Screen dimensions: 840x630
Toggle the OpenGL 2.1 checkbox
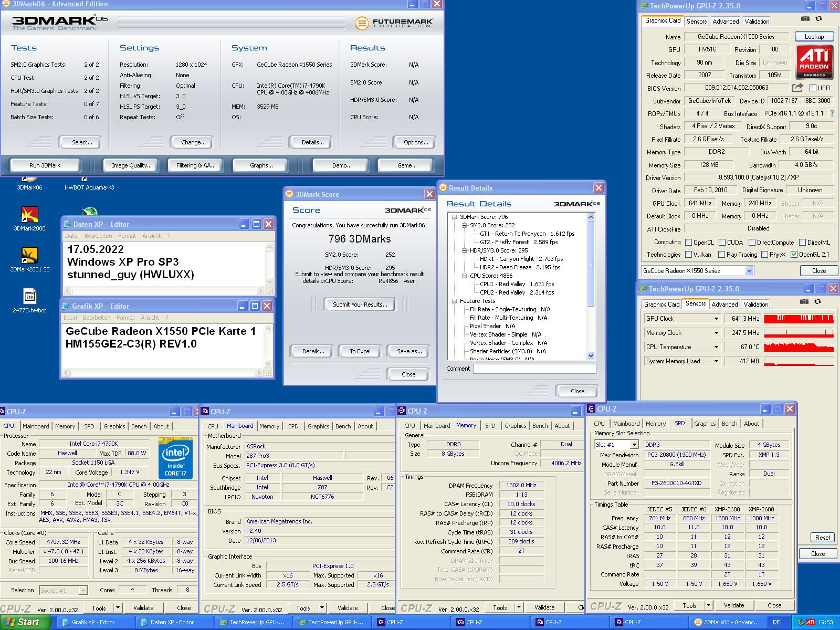tap(794, 255)
